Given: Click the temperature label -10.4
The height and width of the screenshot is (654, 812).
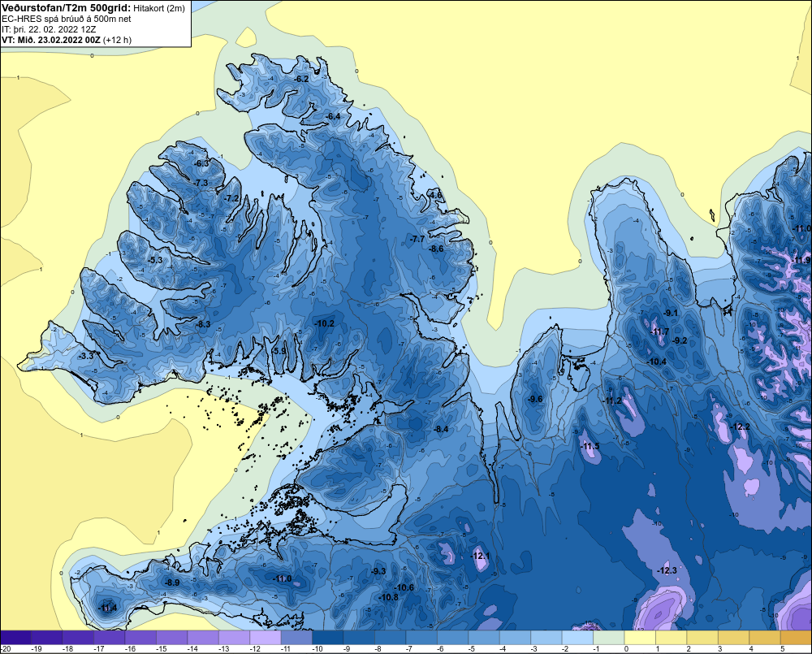Looking at the screenshot, I should coord(657,362).
